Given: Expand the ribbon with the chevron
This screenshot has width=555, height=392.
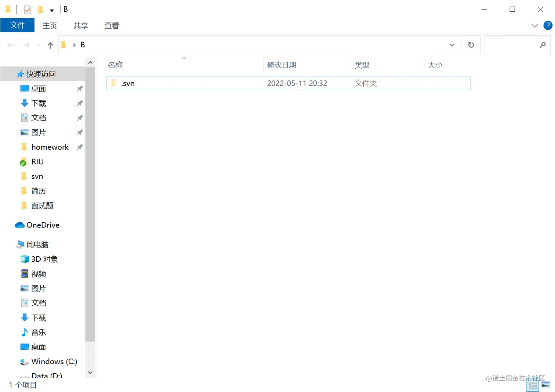Looking at the screenshot, I should coord(534,25).
